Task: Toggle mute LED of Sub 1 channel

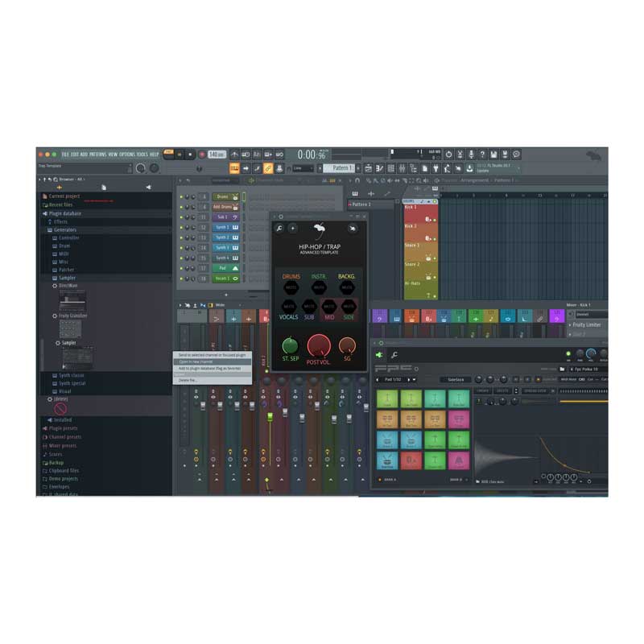Action: pos(181,217)
